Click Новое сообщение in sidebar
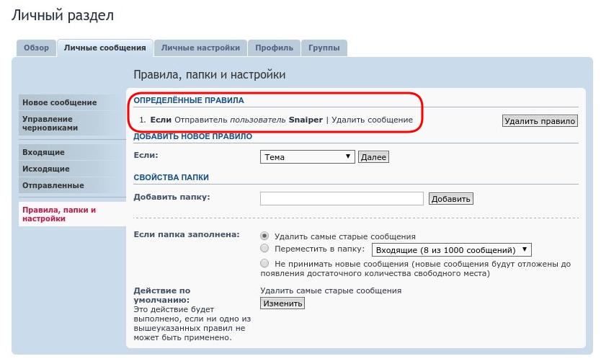This screenshot has width=601, height=364. pos(59,102)
